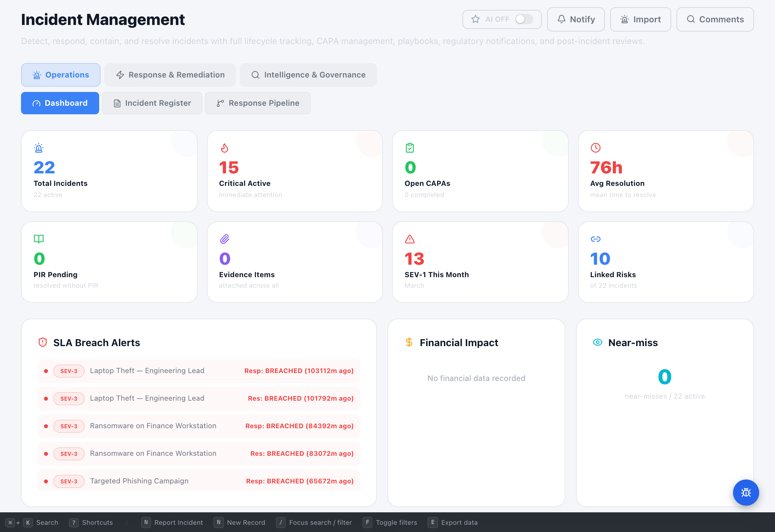Click the blue bug icon at bottom right
The image size is (775, 532).
746,493
